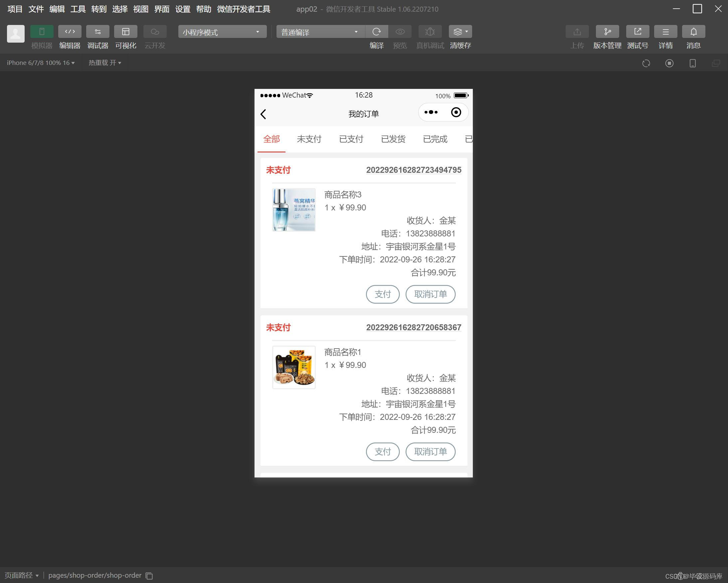The image size is (728, 583).
Task: Open the 商品名称3 product thumbnail
Action: (294, 209)
